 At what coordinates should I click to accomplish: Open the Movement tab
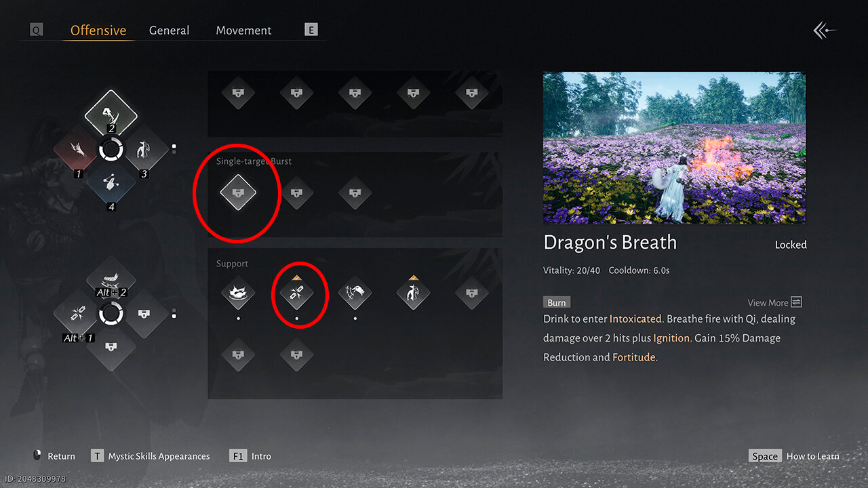pos(243,30)
